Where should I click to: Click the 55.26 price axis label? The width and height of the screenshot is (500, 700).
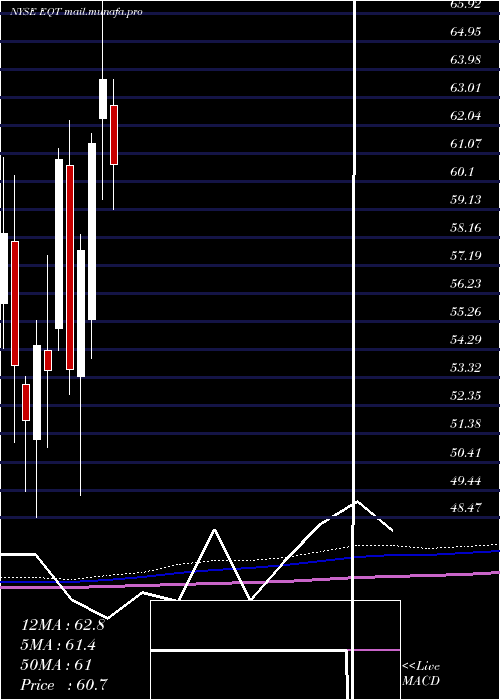click(x=466, y=312)
